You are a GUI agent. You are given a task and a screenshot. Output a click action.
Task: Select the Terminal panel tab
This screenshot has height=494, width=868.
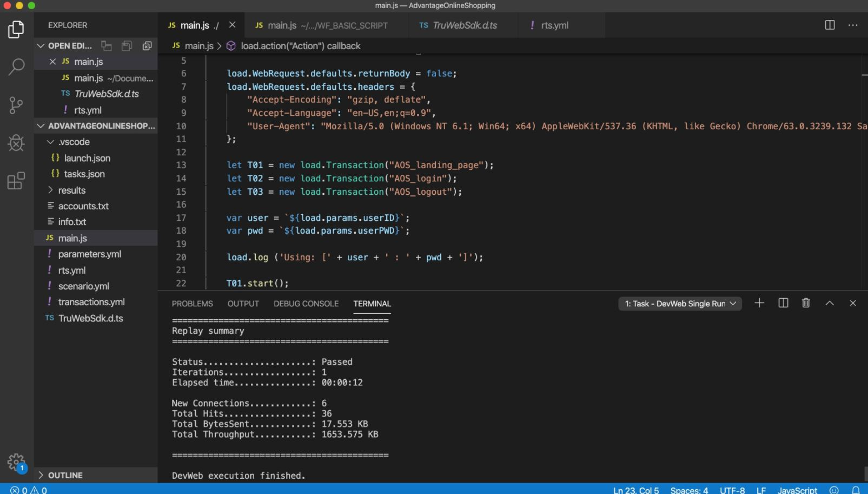(372, 304)
